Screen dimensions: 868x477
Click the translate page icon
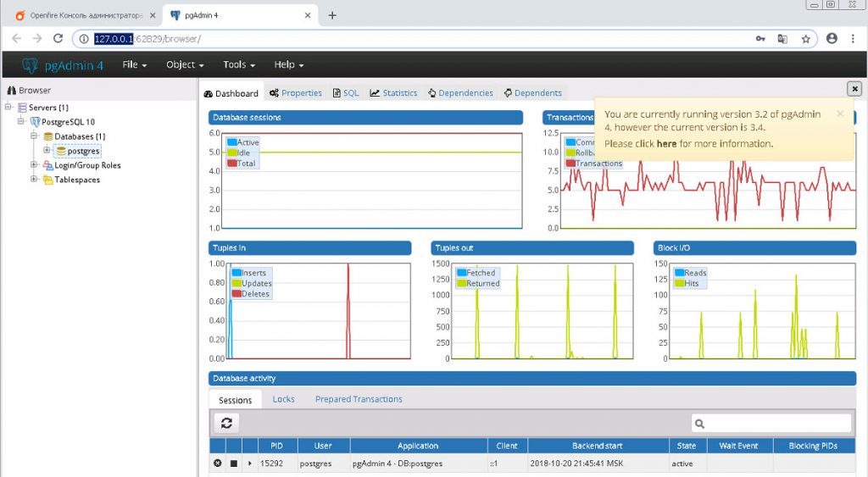(x=782, y=39)
